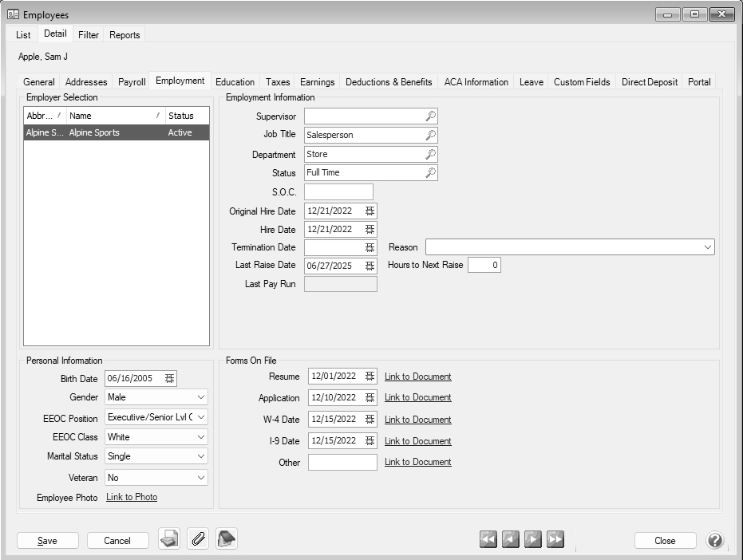Expand the termination Reason dropdown
The height and width of the screenshot is (560, 743).
pos(707,248)
